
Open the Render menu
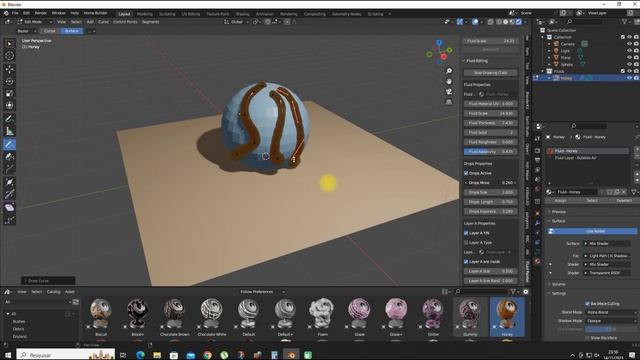coord(40,13)
